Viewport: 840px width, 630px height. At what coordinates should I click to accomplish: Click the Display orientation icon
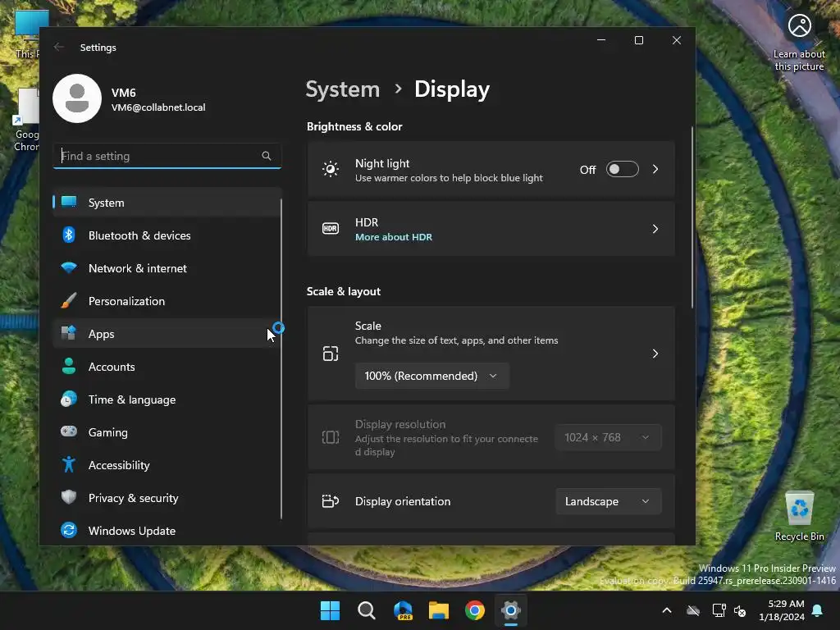coord(331,501)
